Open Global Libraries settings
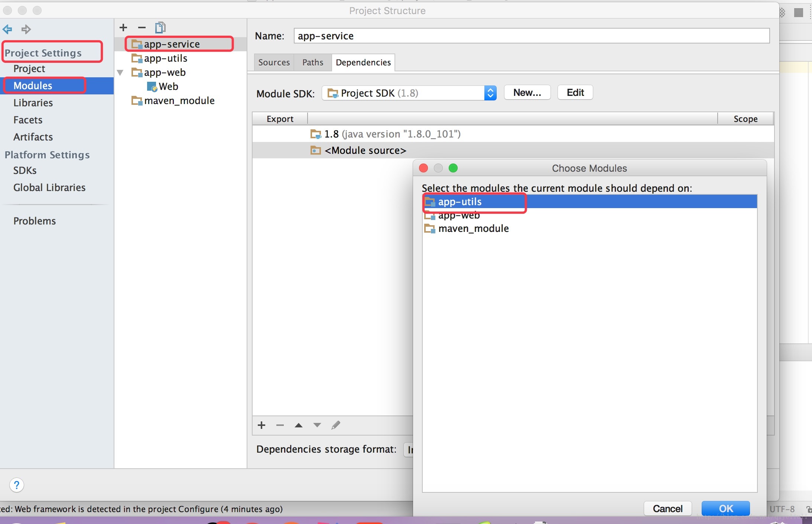The image size is (812, 524). (49, 188)
